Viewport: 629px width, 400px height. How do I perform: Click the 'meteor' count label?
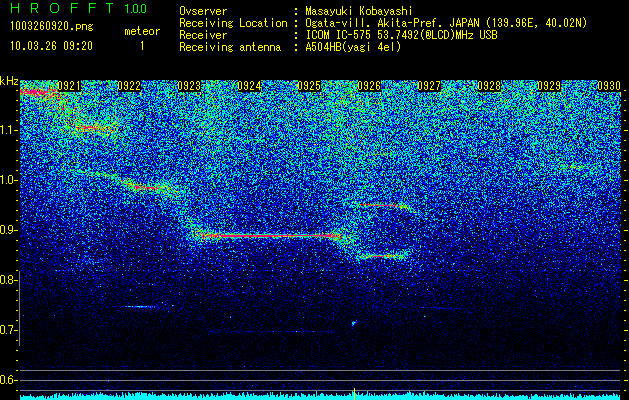pyautogui.click(x=142, y=31)
